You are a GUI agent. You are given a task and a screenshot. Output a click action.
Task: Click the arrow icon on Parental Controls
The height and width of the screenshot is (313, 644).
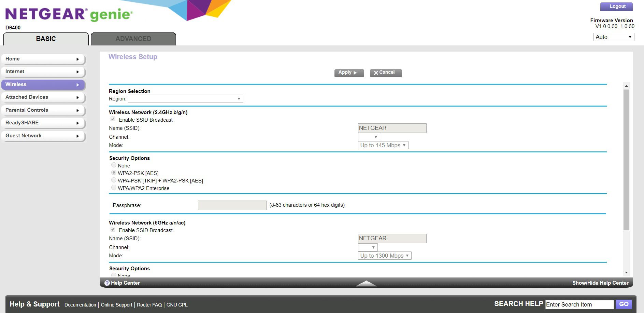77,110
